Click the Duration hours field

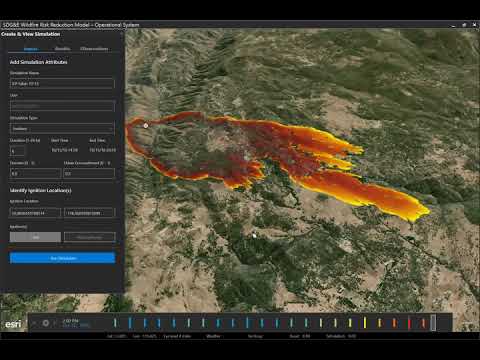[17, 151]
